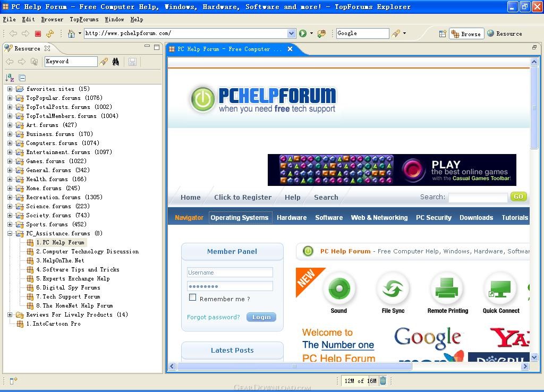
Task: Click the red Stop loading icon
Action: 38,33
